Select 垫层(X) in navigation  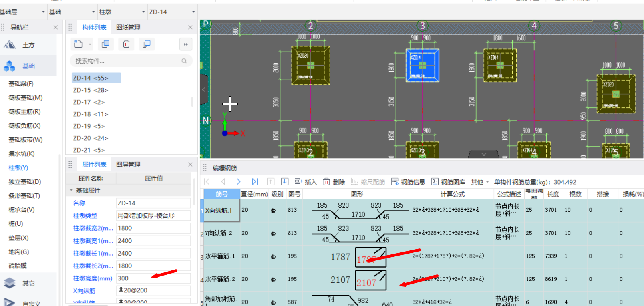point(18,238)
